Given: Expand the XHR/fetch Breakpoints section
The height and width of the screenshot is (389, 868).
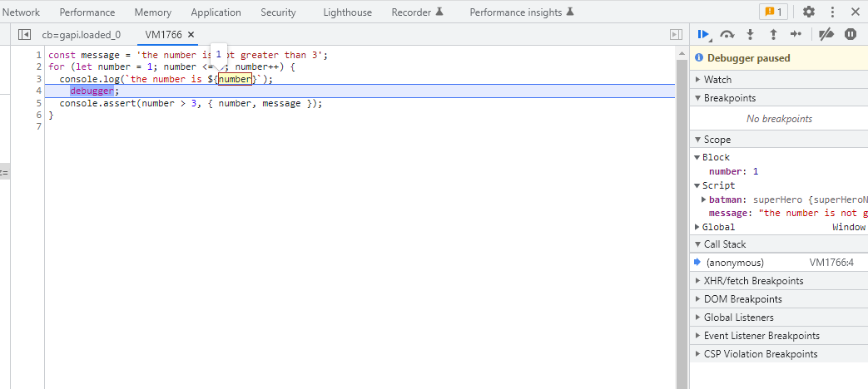Looking at the screenshot, I should 753,281.
